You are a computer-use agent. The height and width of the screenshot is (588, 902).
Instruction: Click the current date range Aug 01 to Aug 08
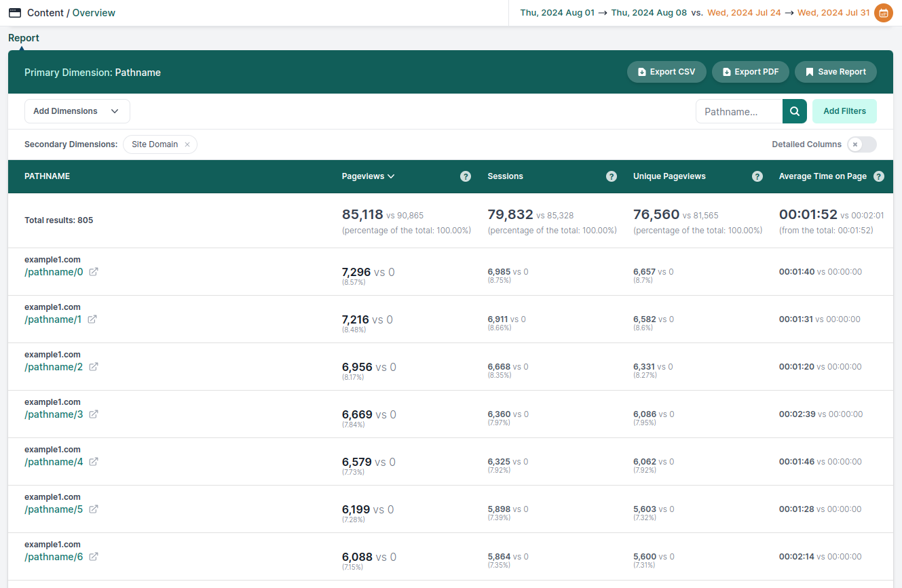tap(603, 13)
